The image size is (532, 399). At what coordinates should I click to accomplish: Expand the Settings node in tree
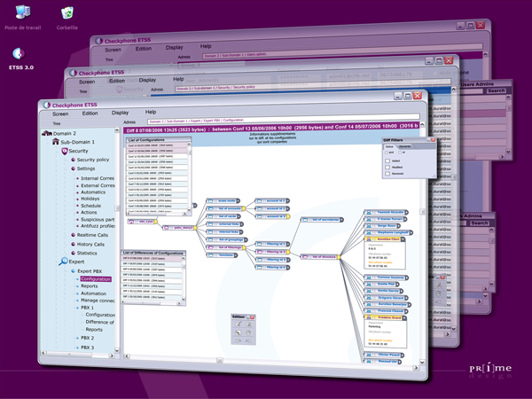coord(73,168)
